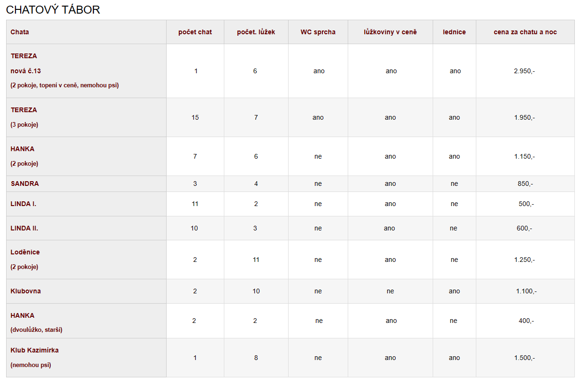Select the Loděnice cabin label

click(25, 252)
